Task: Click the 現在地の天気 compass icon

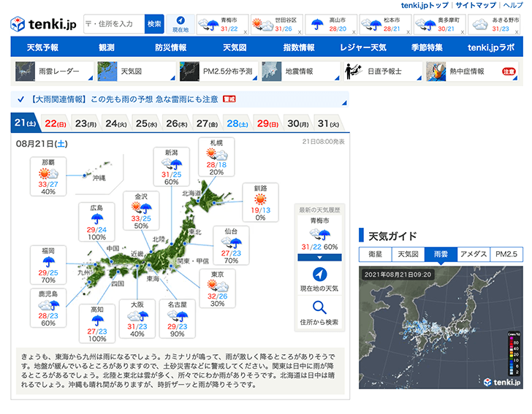Action: click(x=319, y=274)
